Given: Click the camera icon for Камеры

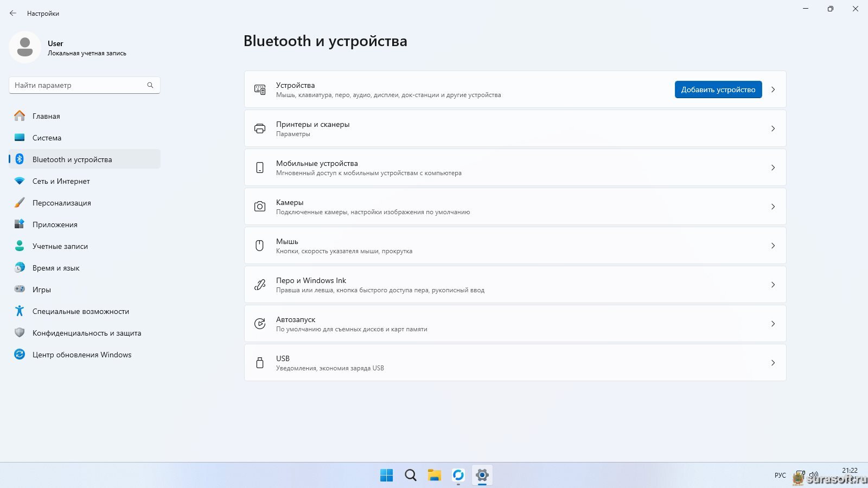Looking at the screenshot, I should click(260, 207).
